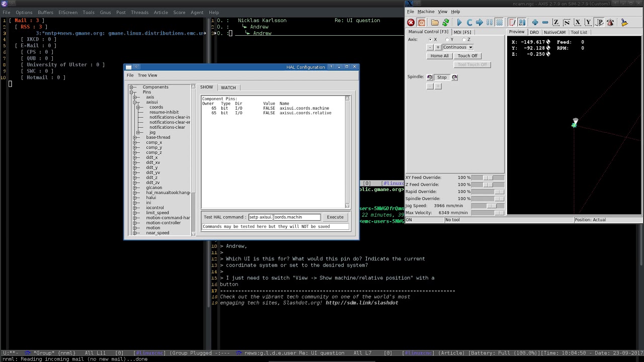Image resolution: width=644 pixels, height=362 pixels.
Task: Pause program with the pause bars icon
Action: tap(490, 23)
